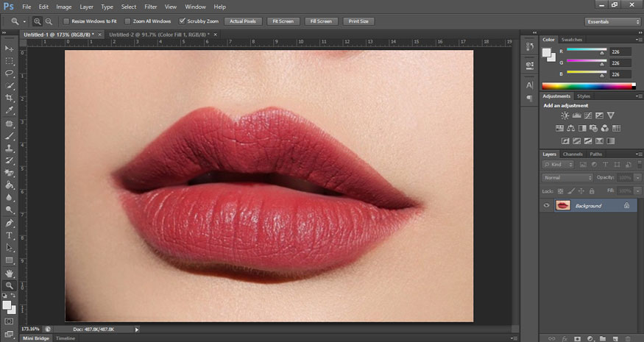Hide the Background layer visibility eye

pos(546,206)
